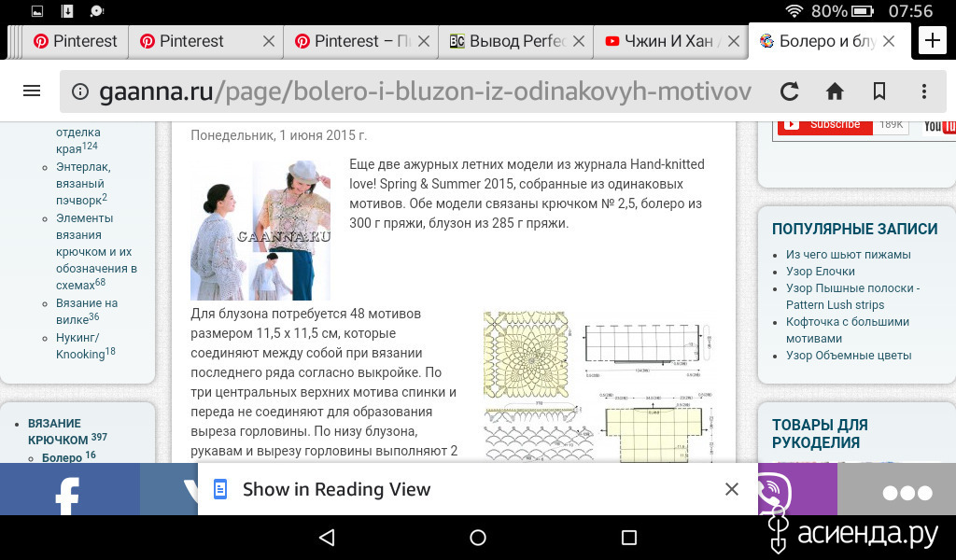Screen dimensions: 956x560
Task: Dismiss the Reading View prompt
Action: pos(732,489)
